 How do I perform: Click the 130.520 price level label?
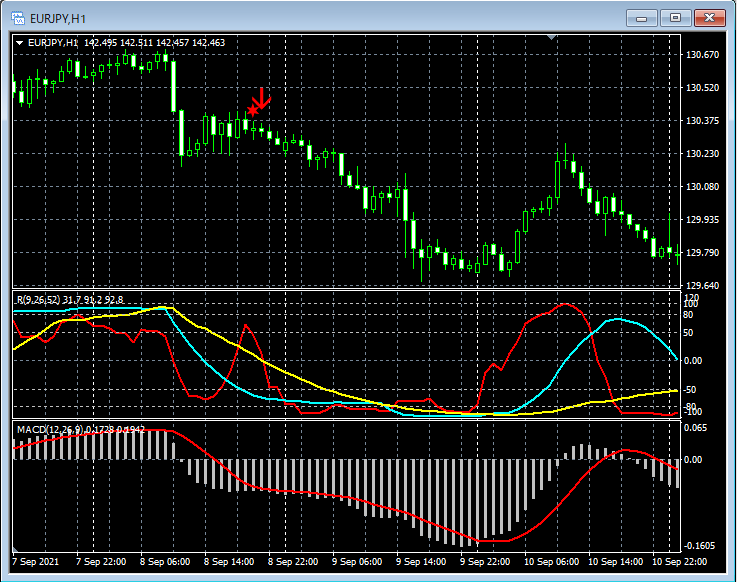pos(702,88)
